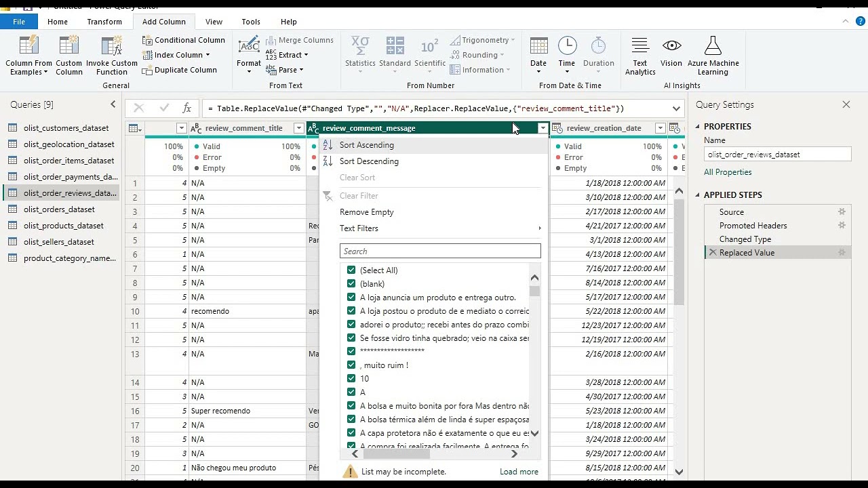Uncheck 'A loja anuncia um produto' value
Image resolution: width=868 pixels, height=488 pixels.
[351, 297]
